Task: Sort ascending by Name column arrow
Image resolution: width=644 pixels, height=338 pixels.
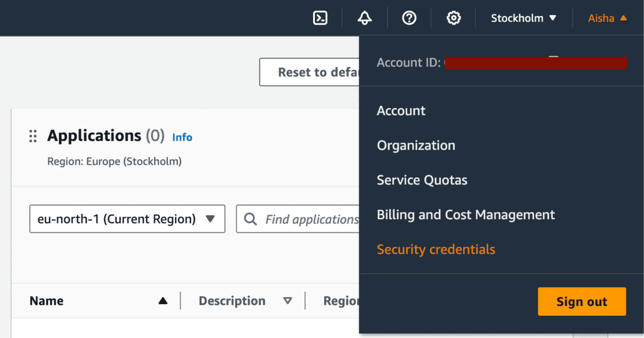Action: pyautogui.click(x=163, y=301)
